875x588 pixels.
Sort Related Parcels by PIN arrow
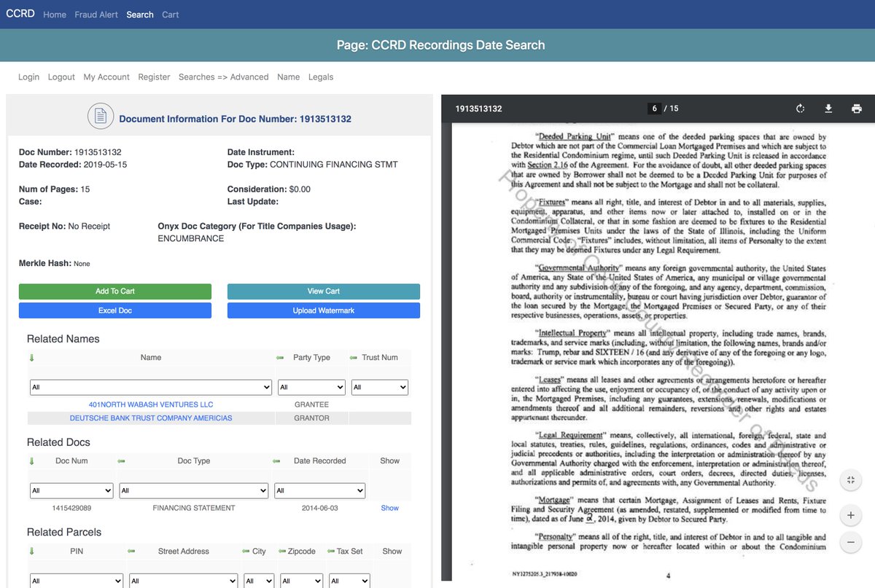click(x=31, y=552)
